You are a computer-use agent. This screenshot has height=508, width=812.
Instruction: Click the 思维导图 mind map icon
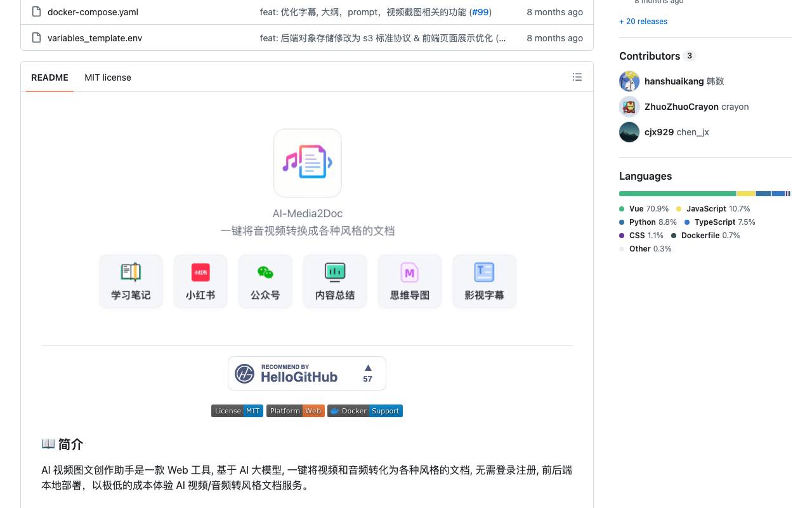point(410,272)
